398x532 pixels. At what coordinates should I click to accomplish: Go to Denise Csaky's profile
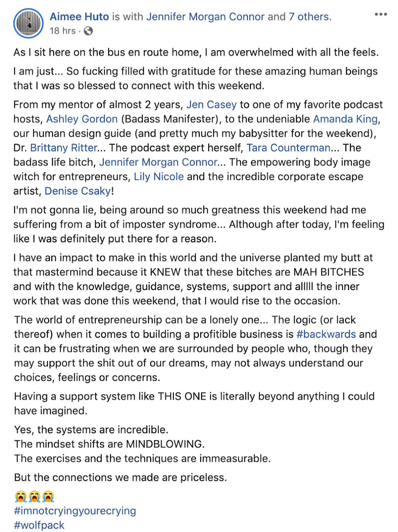(x=78, y=191)
